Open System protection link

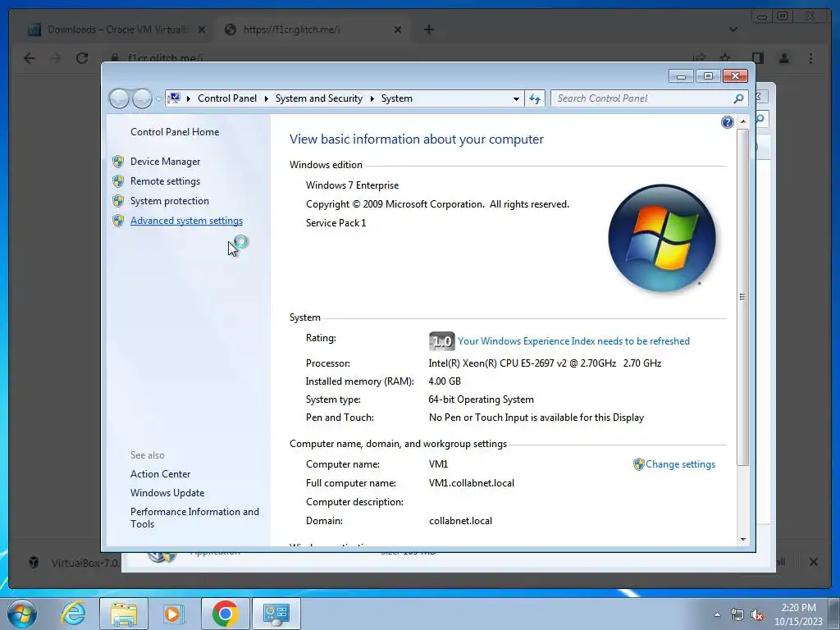click(x=169, y=201)
